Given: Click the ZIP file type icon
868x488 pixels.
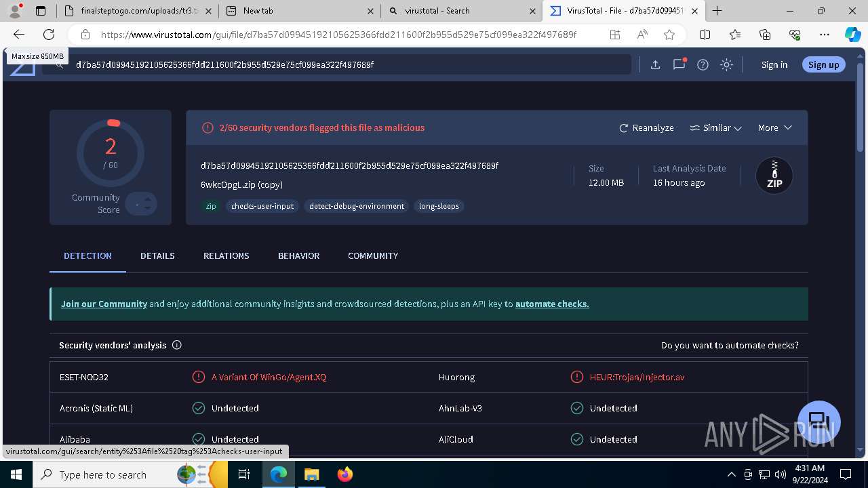Looking at the screenshot, I should [774, 176].
